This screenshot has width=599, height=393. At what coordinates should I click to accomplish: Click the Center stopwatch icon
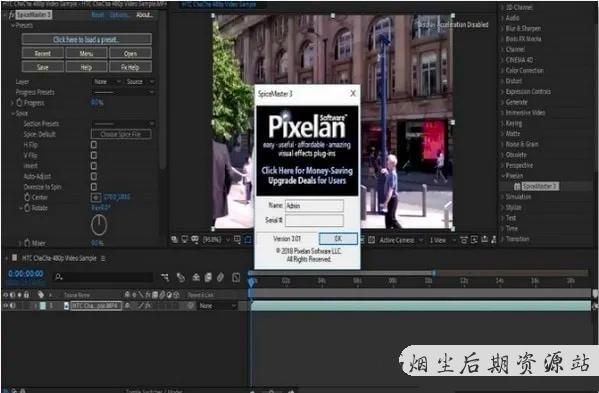[x=27, y=197]
